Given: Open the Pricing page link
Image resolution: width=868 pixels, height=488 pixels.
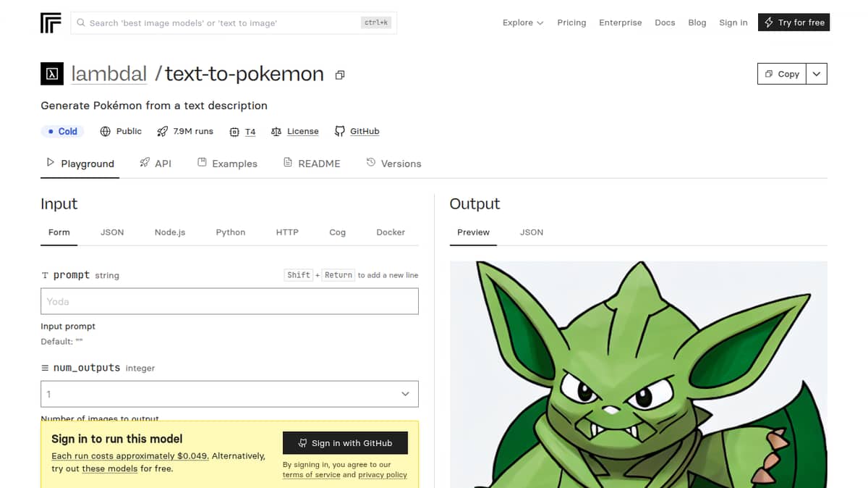Looking at the screenshot, I should click(571, 22).
